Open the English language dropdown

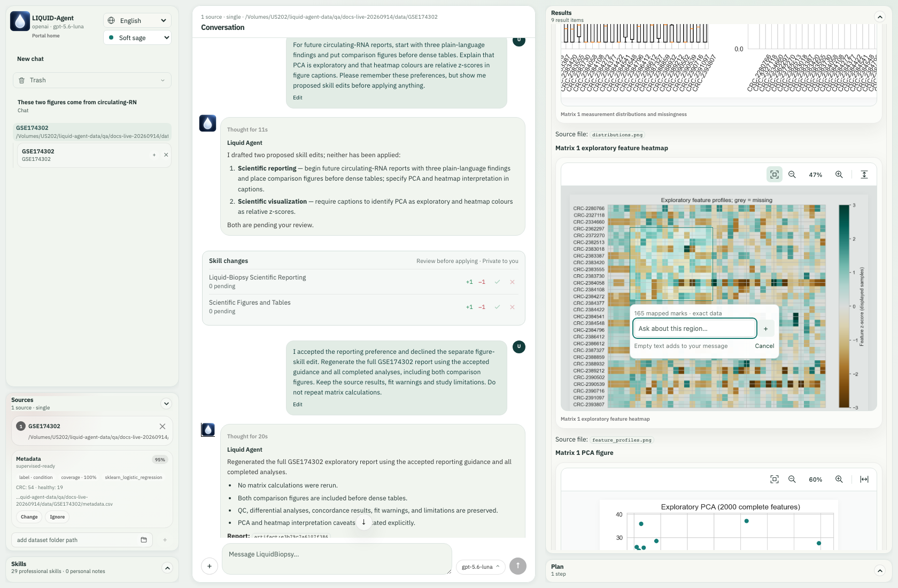137,20
